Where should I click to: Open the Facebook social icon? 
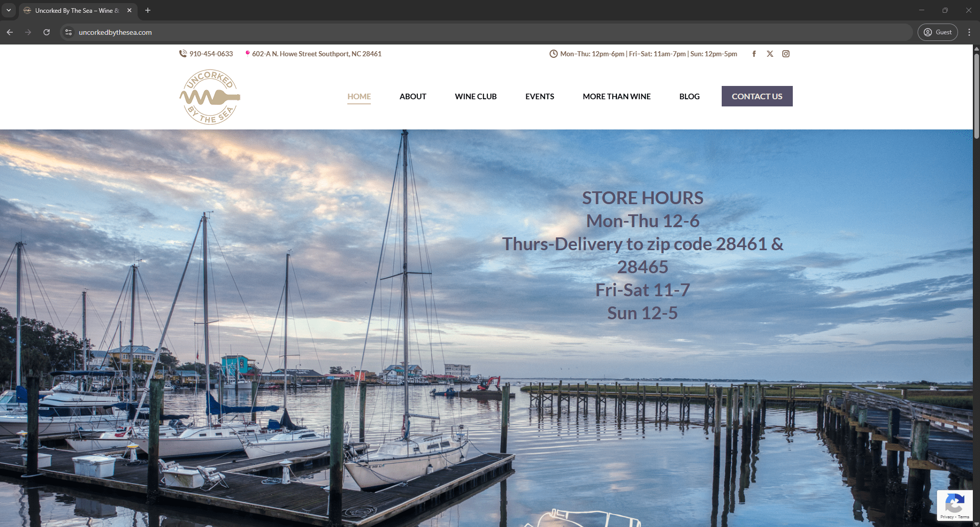[x=754, y=54]
